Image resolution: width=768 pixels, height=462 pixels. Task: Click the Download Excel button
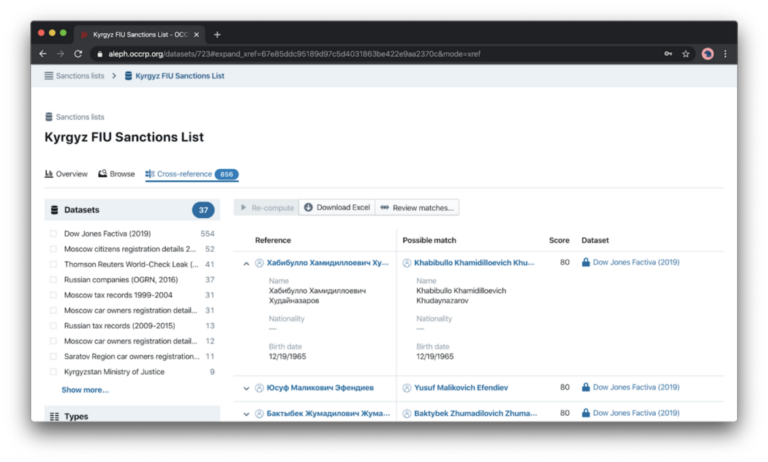click(337, 208)
